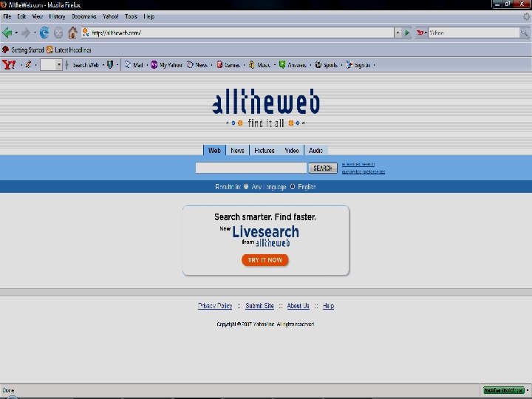Click the throbber icon at the menu bar end
This screenshot has height=399, width=532.
coord(527,16)
